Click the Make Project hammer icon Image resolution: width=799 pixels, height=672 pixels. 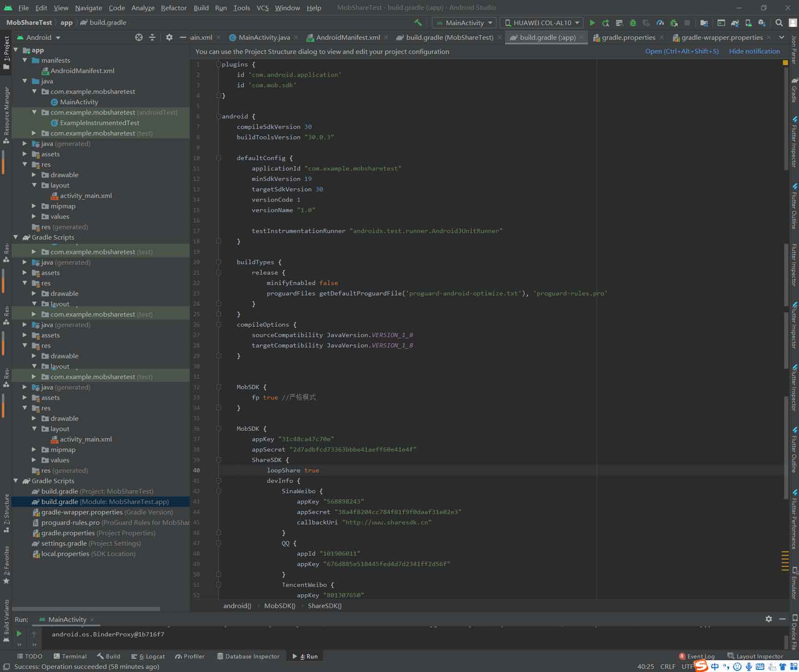418,22
